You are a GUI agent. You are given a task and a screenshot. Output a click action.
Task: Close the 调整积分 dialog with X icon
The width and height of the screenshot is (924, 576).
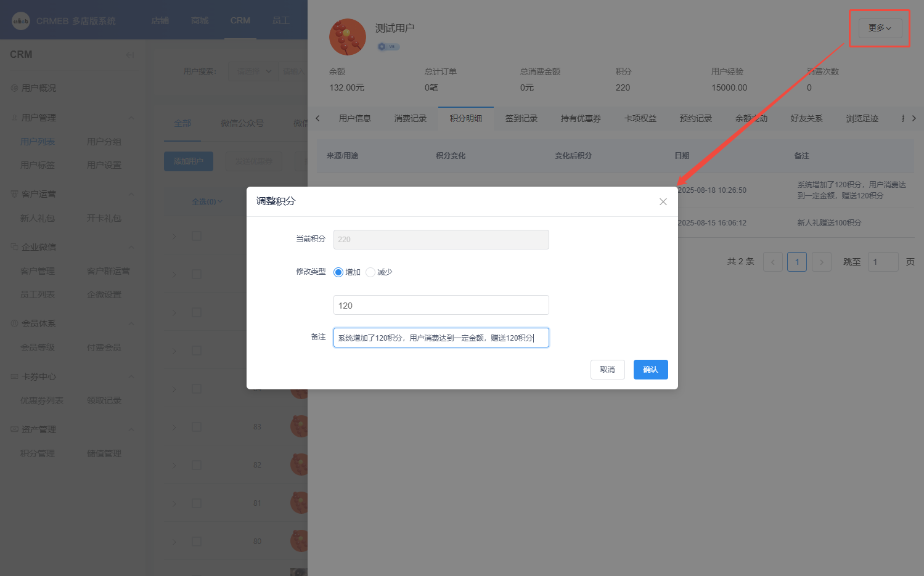(x=663, y=202)
